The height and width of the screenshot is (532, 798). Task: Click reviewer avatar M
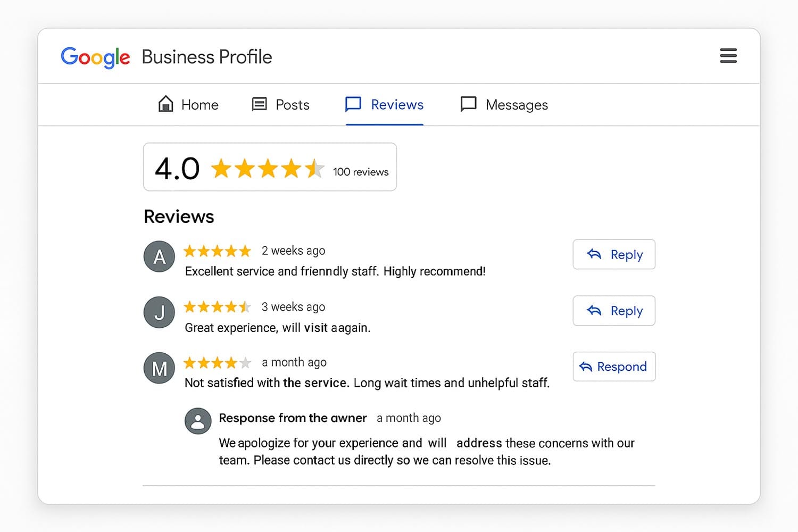[159, 368]
